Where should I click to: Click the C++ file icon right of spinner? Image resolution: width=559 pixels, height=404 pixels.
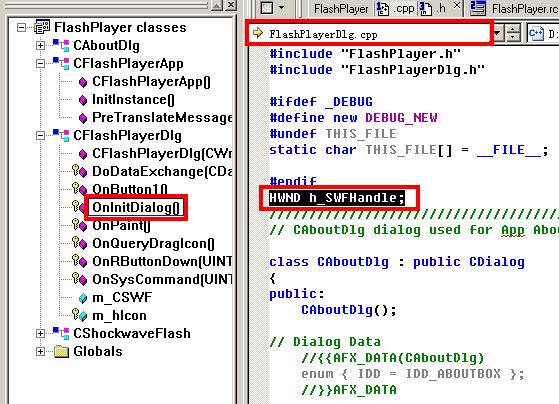click(x=536, y=34)
